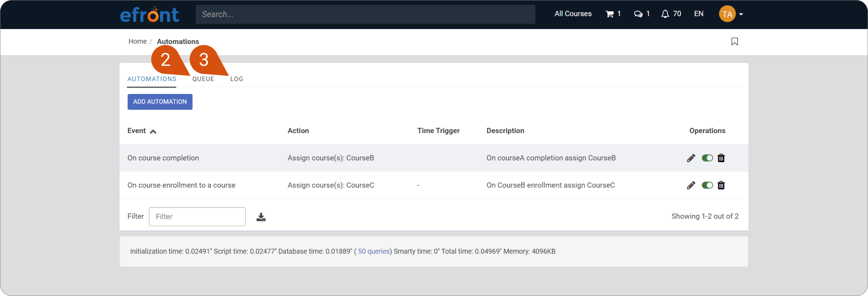Viewport: 868px width, 296px height.
Task: Open the EN language selector
Action: coord(699,14)
